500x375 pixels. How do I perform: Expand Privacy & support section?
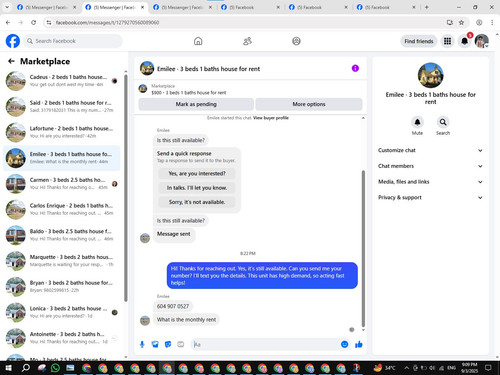coord(430,197)
